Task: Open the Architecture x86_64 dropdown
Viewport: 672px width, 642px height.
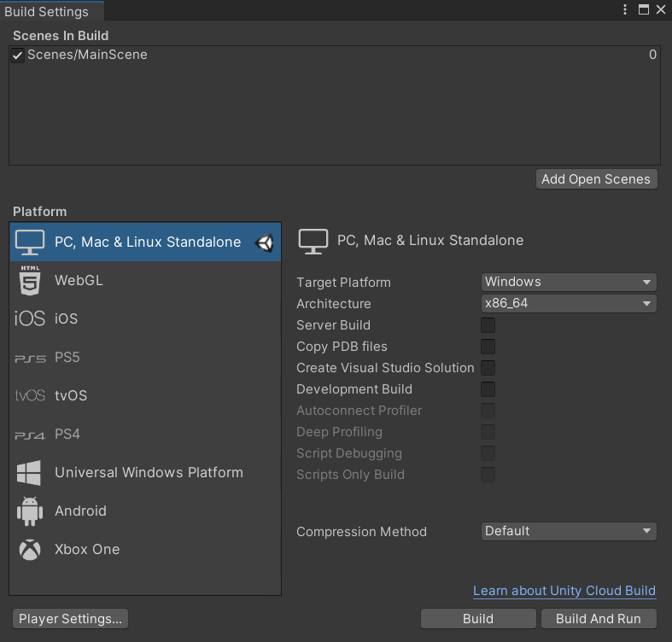Action: [x=569, y=303]
